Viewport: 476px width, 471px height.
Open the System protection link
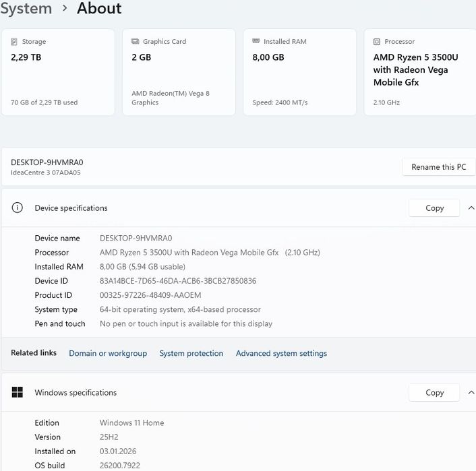(x=191, y=353)
